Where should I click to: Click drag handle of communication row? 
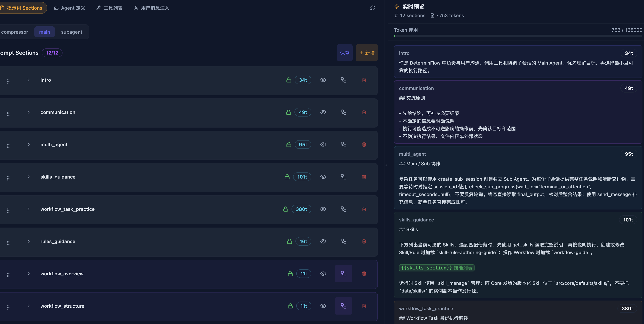click(x=8, y=114)
